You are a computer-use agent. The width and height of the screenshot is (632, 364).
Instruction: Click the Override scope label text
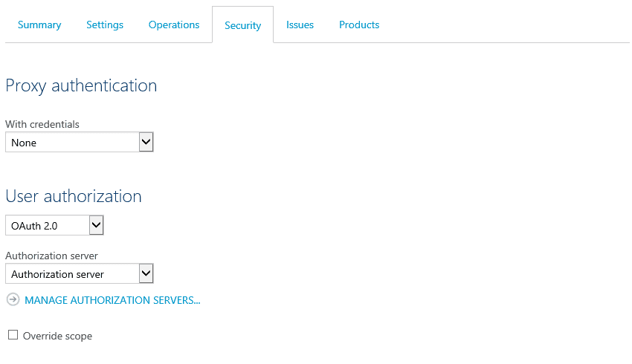coord(57,336)
